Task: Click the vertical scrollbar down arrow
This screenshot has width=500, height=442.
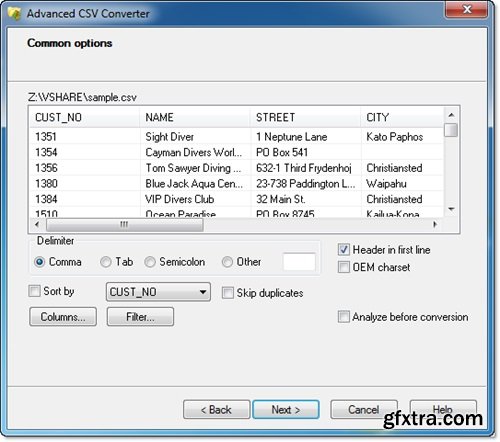Action: (x=451, y=209)
